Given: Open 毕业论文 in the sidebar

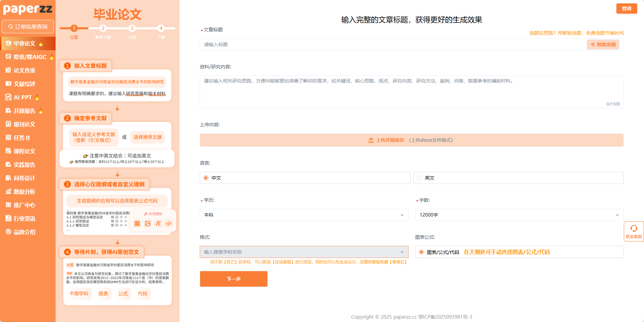Looking at the screenshot, I should click(x=28, y=43).
